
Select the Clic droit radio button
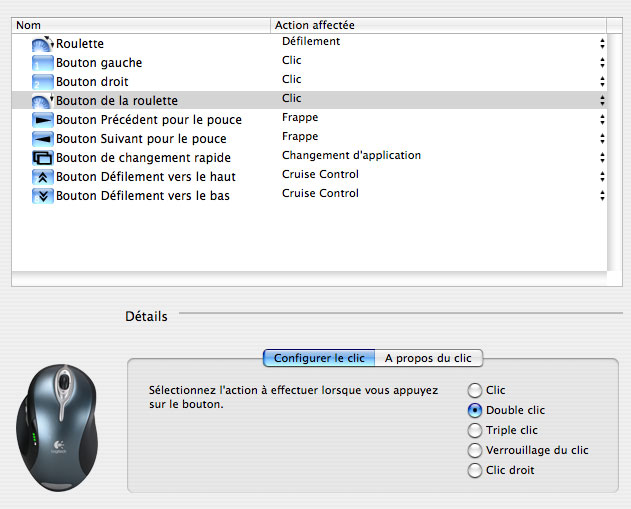pos(475,470)
